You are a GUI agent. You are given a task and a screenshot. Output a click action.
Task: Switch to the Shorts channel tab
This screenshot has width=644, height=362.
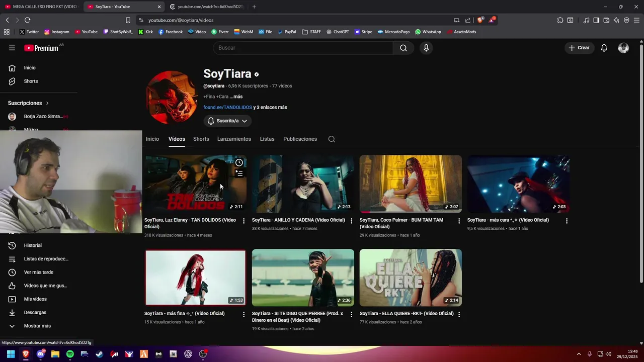[x=201, y=139]
